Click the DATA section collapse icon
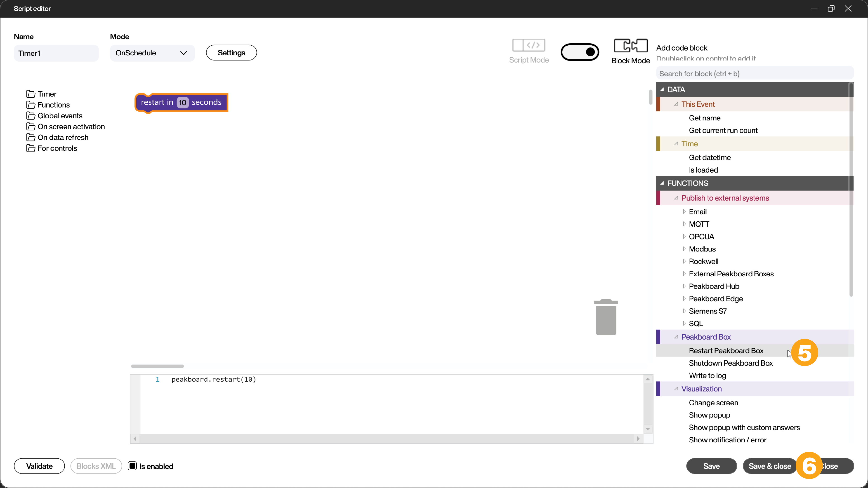The width and height of the screenshot is (868, 488). (663, 89)
